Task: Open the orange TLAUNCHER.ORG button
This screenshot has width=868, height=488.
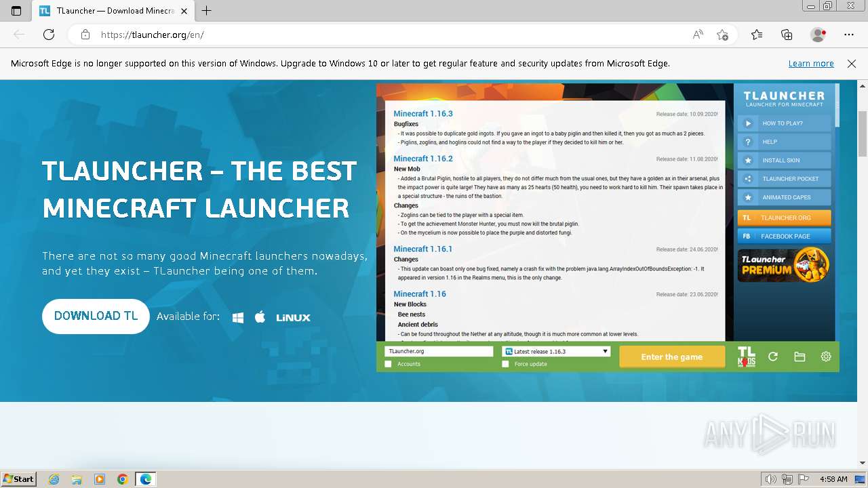Action: click(x=784, y=218)
